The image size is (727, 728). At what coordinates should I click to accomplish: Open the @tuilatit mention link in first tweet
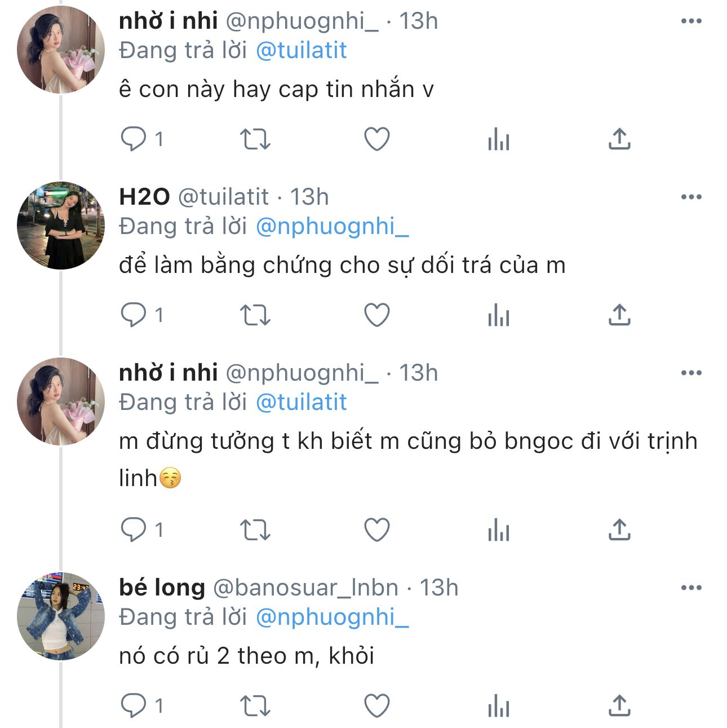[x=301, y=51]
